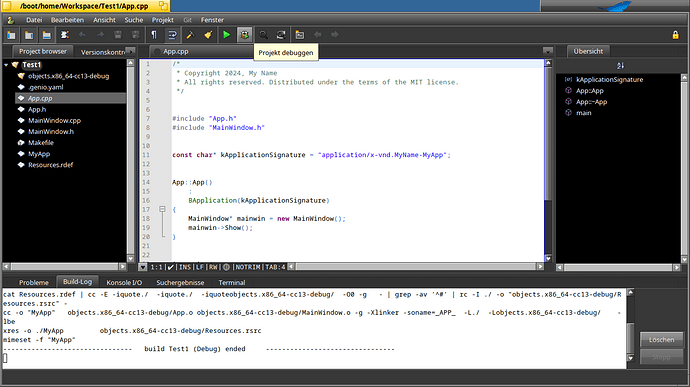Image resolution: width=690 pixels, height=387 pixels.
Task: Click the Projekt debuggen icon
Action: (x=245, y=35)
